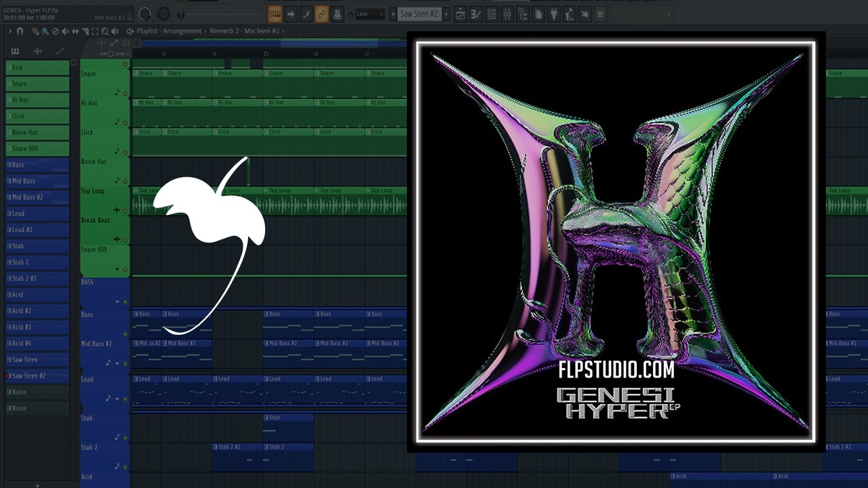Click arrow left of Saw Siren pattern selector
The image size is (868, 488).
click(x=393, y=14)
